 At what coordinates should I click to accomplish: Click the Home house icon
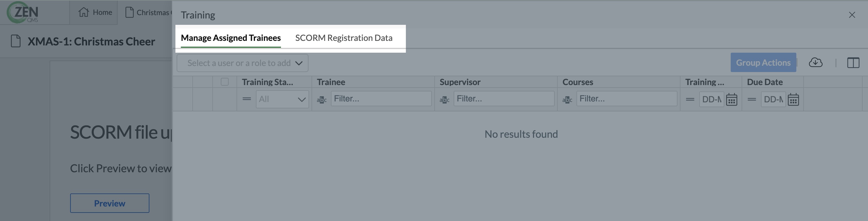click(83, 12)
